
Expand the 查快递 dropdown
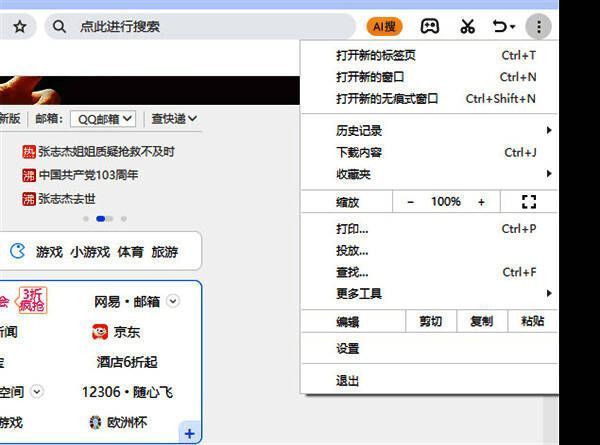point(174,119)
